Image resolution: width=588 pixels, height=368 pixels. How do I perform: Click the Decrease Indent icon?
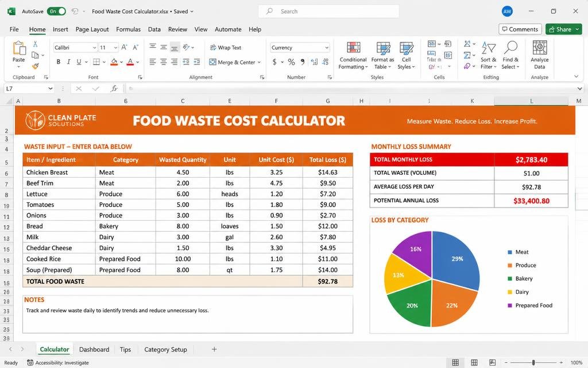pos(186,62)
